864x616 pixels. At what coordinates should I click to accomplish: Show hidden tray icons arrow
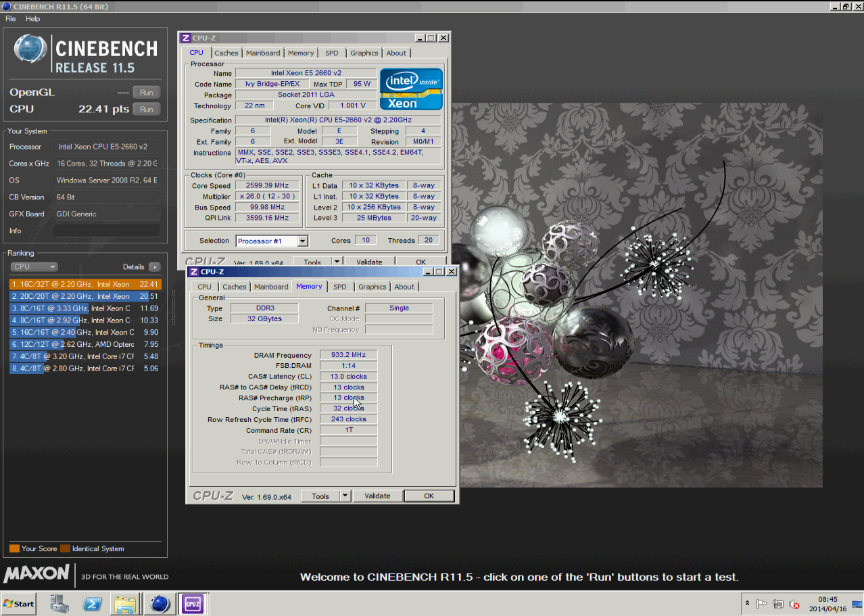tap(747, 604)
